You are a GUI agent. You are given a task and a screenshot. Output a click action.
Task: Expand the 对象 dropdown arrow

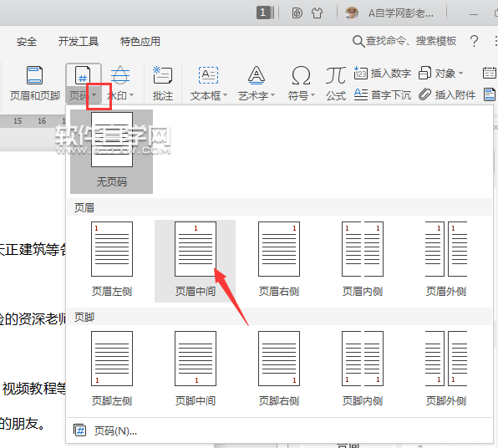(460, 74)
